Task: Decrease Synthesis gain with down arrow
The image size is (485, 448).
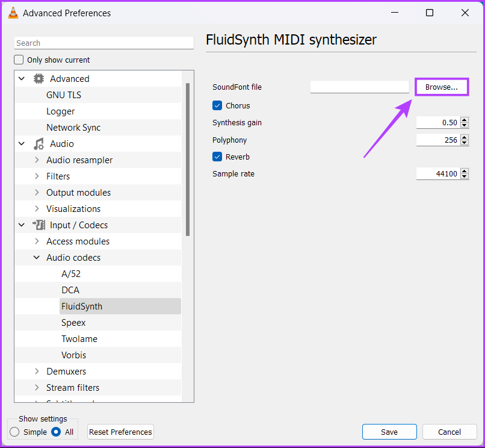Action: [x=465, y=125]
